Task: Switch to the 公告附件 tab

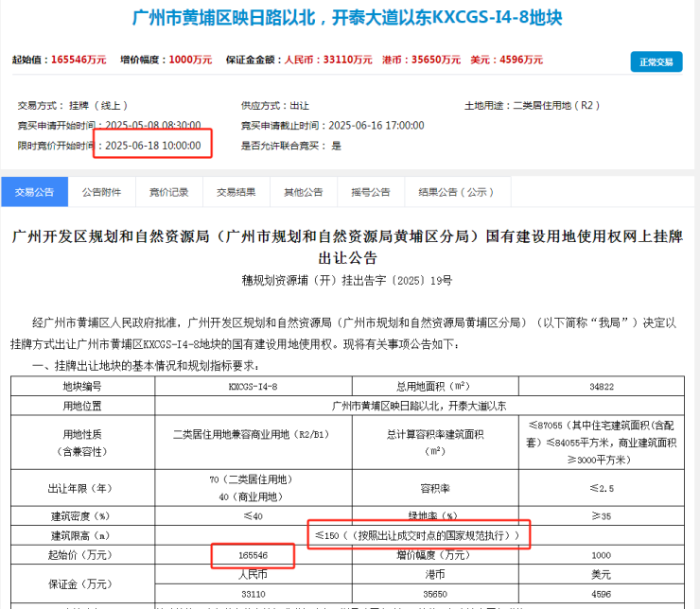Action: 101,192
